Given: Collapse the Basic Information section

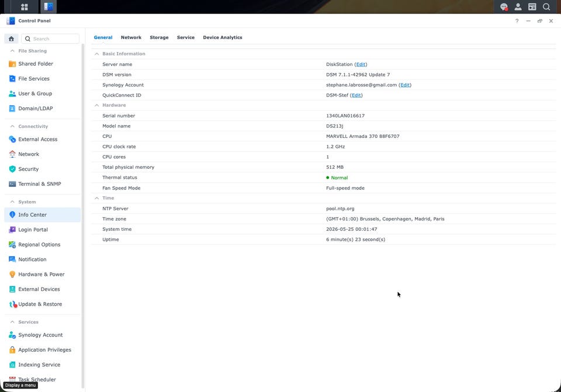Looking at the screenshot, I should (96, 54).
